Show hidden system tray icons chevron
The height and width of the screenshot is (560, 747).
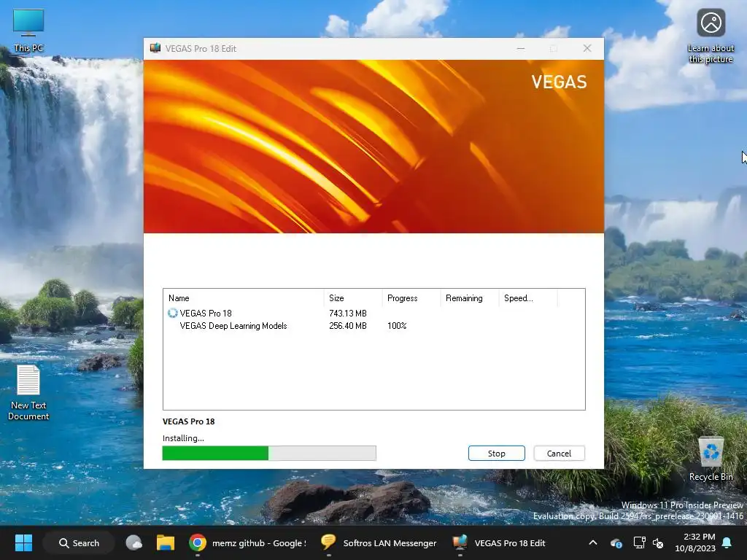pos(592,542)
